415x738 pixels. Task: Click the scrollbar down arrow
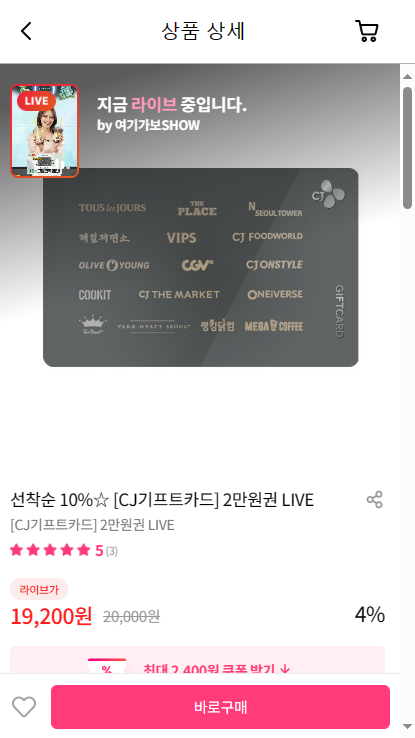[407, 726]
